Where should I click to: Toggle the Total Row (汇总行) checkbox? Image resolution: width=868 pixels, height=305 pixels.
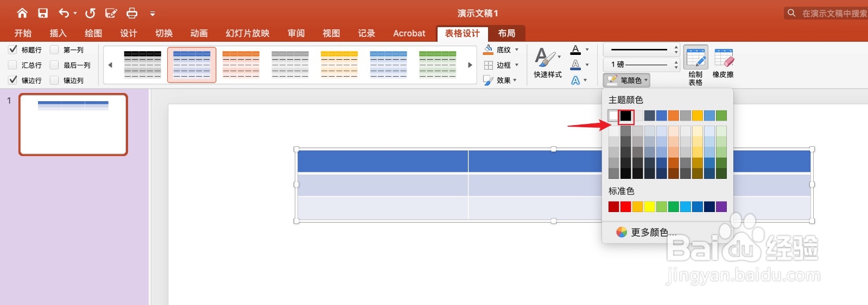point(13,65)
